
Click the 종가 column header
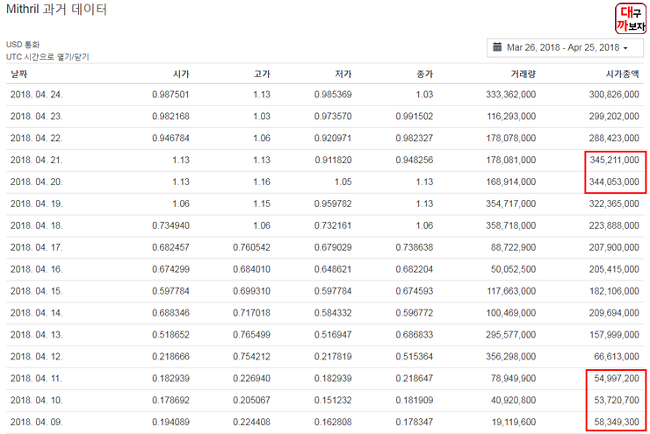pyautogui.click(x=424, y=74)
